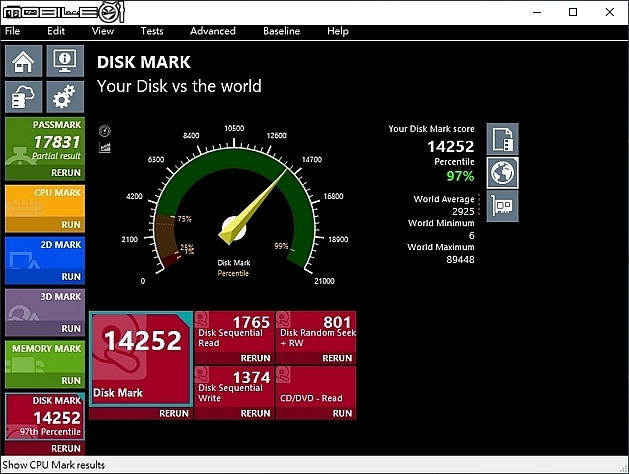Open the hardware card component icon

pos(503,206)
